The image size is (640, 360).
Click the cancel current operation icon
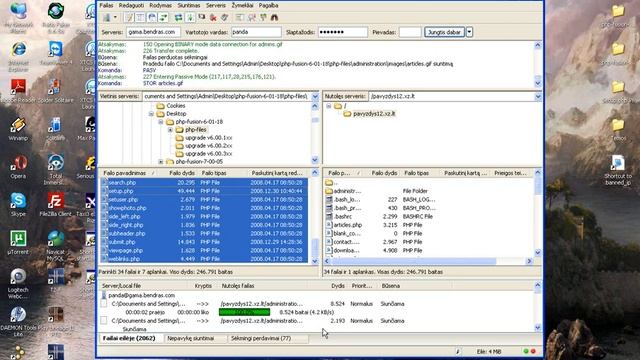[202, 17]
